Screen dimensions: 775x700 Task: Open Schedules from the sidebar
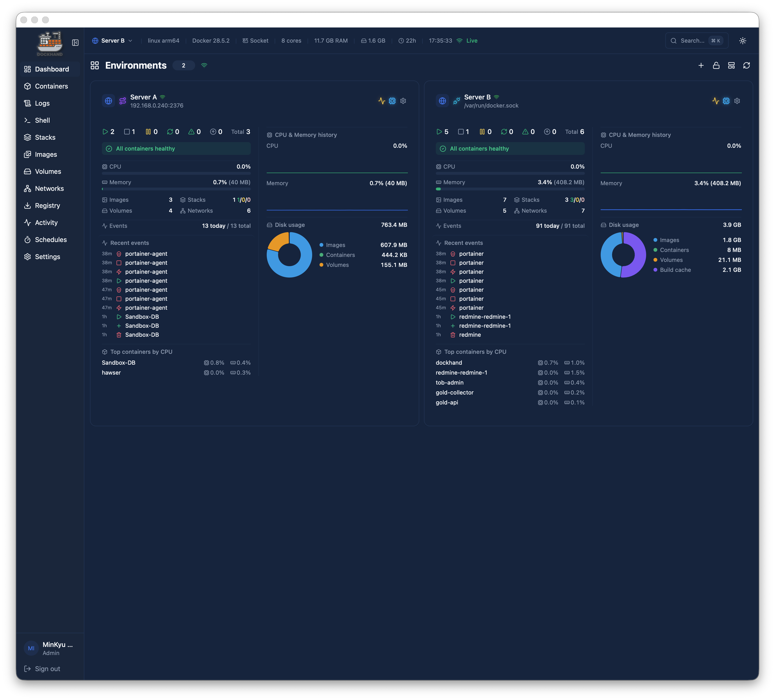(51, 239)
